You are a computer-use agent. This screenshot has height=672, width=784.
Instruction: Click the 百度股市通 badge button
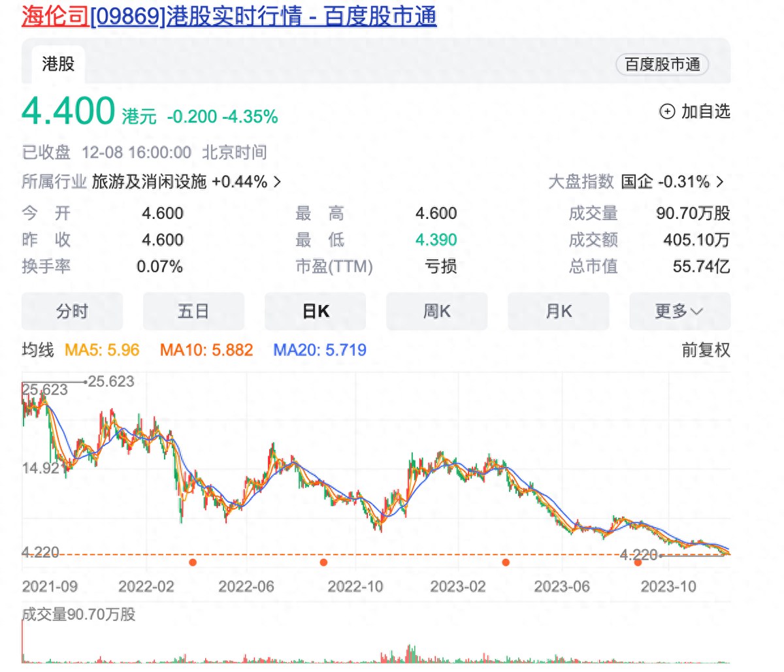pos(662,64)
